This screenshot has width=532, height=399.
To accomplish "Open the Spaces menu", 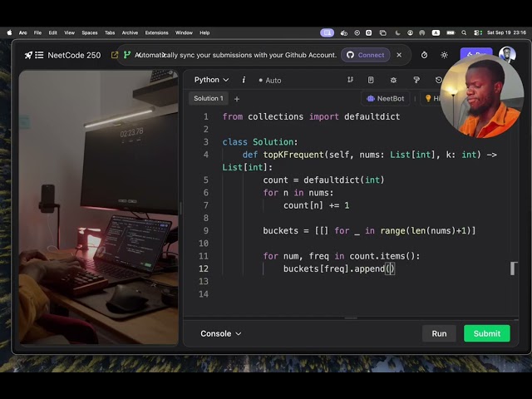I will click(90, 33).
